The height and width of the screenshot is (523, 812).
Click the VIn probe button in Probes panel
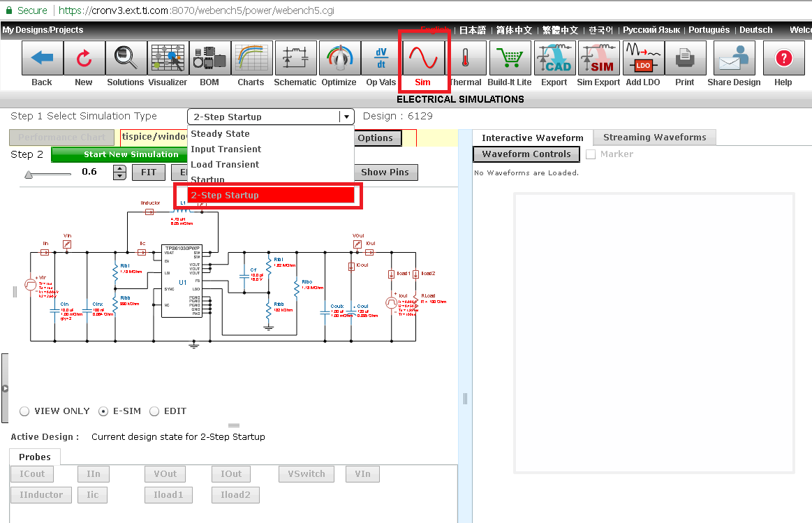362,474
